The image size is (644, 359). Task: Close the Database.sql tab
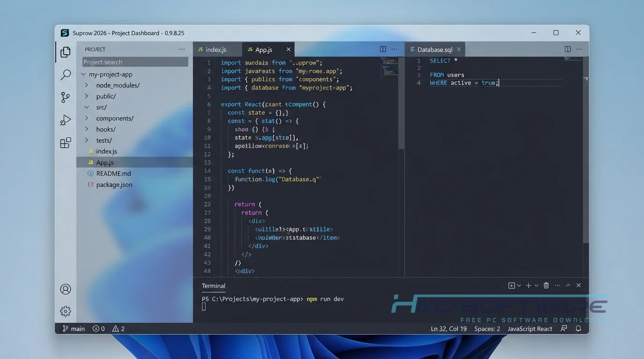coord(459,49)
